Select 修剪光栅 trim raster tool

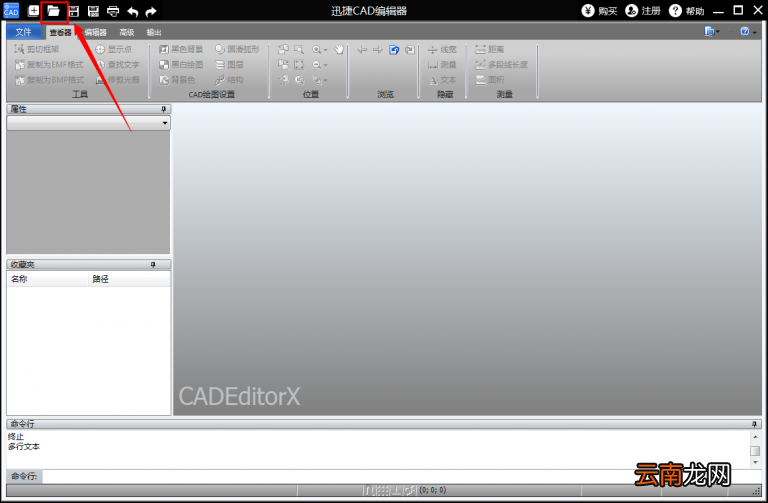coord(118,80)
